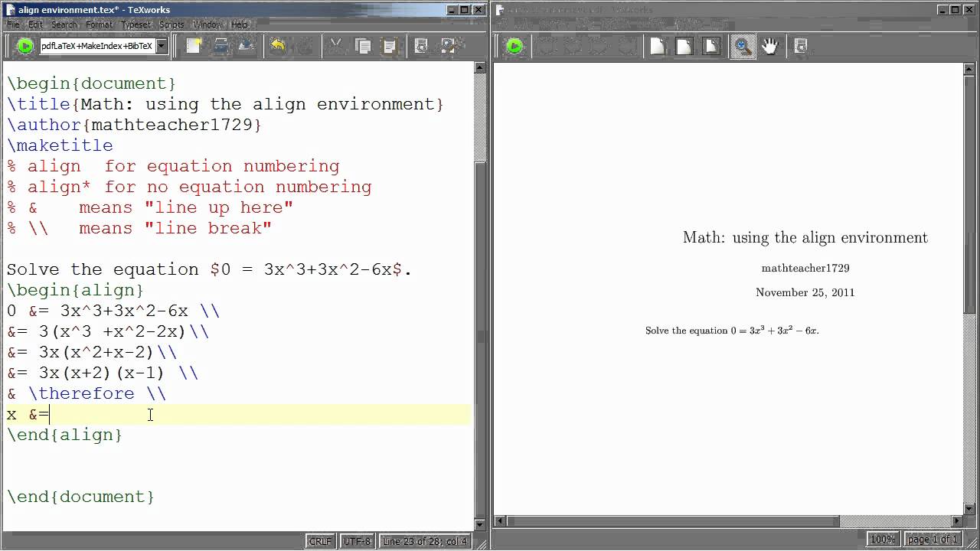Viewport: 980px width, 551px height.
Task: Click preview vertical scrollbar up arrow
Action: (969, 68)
